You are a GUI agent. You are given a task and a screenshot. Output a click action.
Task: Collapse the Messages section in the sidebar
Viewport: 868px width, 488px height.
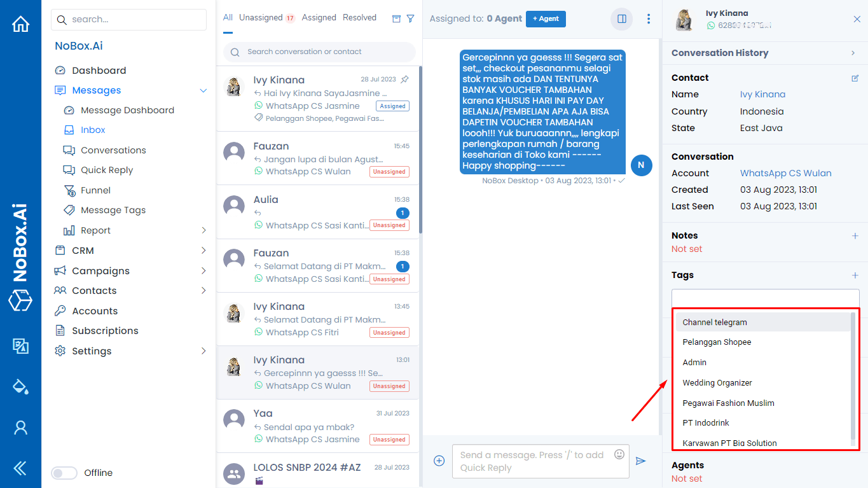pos(203,90)
